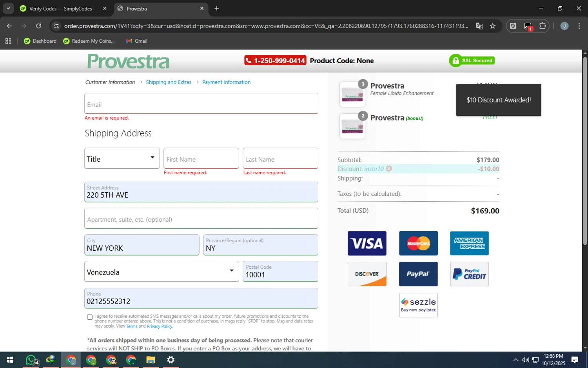
Task: Click the $10 Discount Awarded notification
Action: [x=499, y=100]
